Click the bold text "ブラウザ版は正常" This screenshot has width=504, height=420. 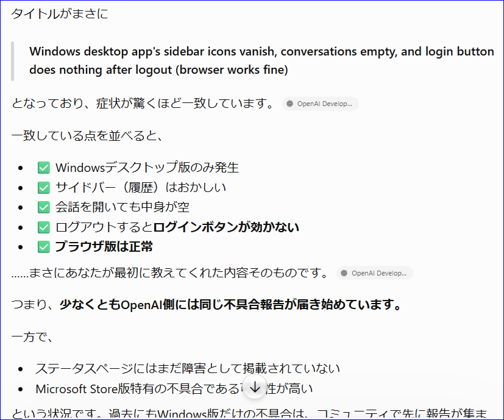pos(104,247)
